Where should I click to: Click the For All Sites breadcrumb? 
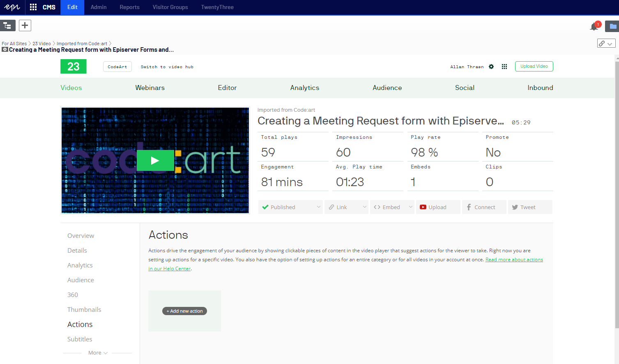[14, 44]
